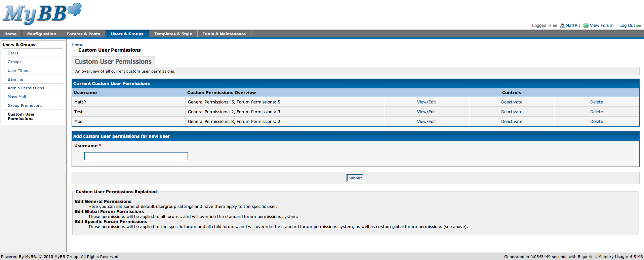Click the Home breadcrumb link
This screenshot has width=644, height=260.
click(x=77, y=45)
